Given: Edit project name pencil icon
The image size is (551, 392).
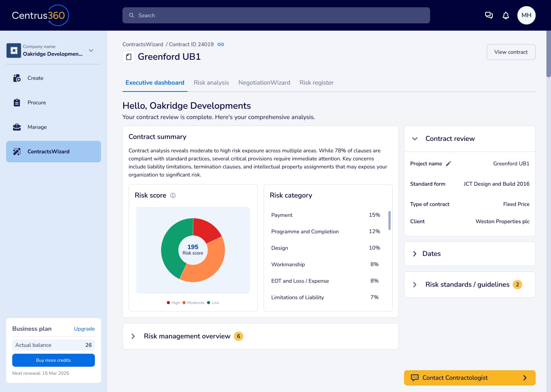Looking at the screenshot, I should [x=448, y=164].
